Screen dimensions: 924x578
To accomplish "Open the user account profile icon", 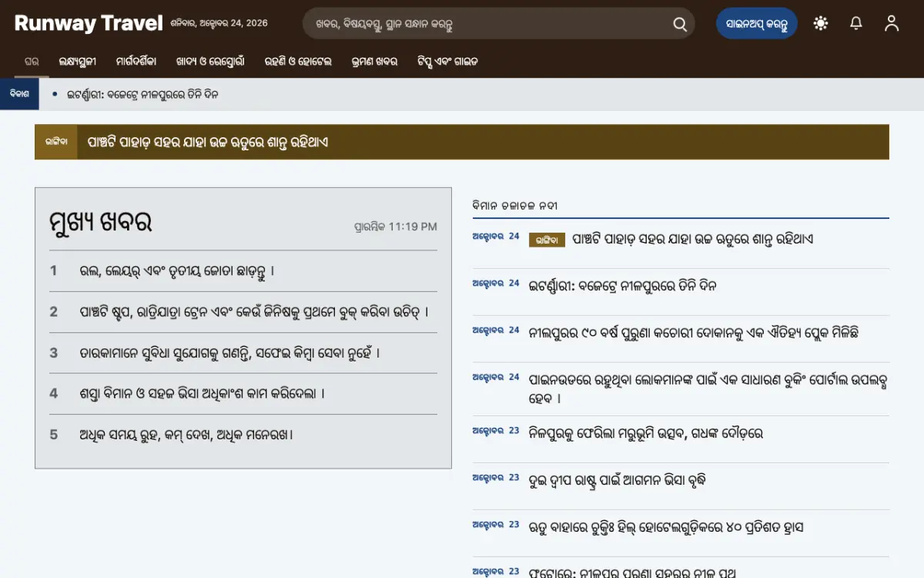I will (892, 23).
